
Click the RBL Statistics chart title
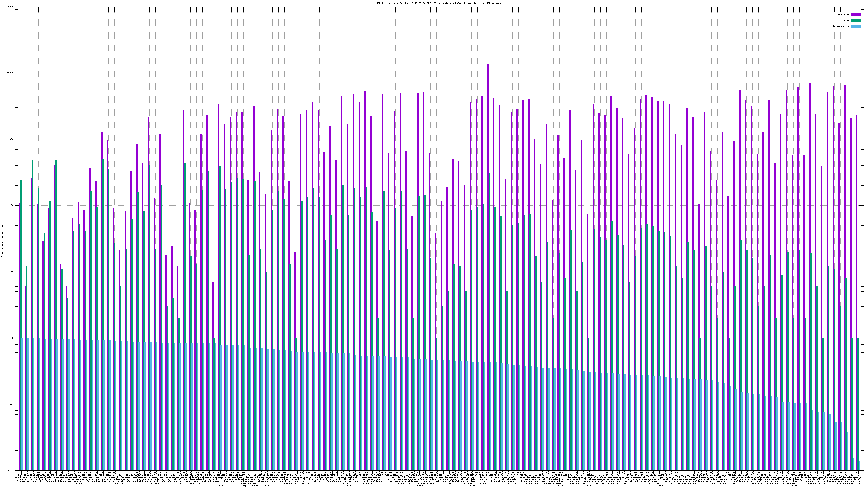click(x=439, y=3)
